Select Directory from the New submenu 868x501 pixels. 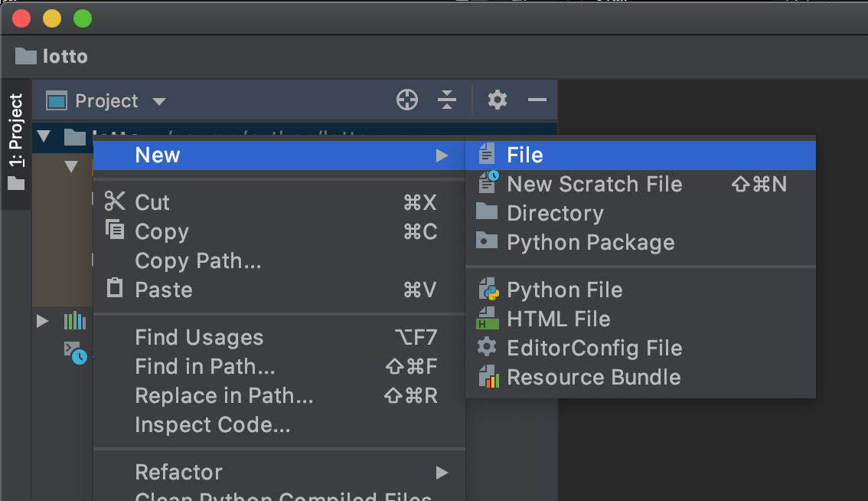point(555,213)
